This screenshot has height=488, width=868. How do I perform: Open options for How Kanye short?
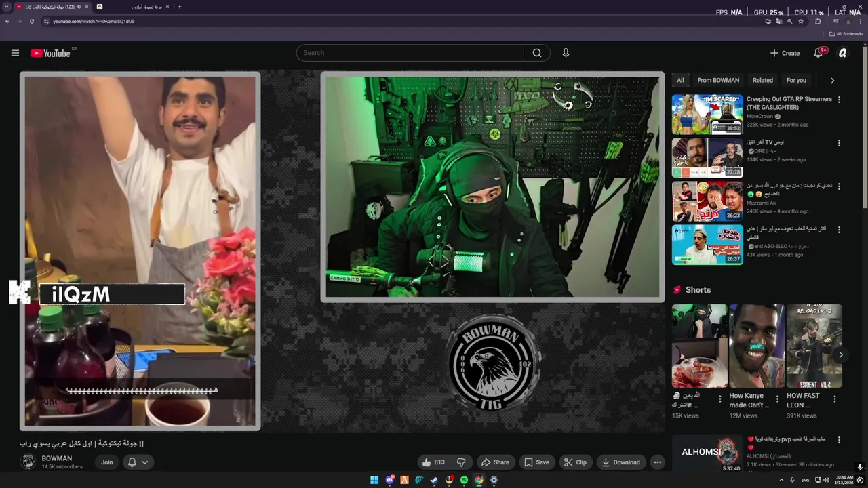click(x=777, y=399)
